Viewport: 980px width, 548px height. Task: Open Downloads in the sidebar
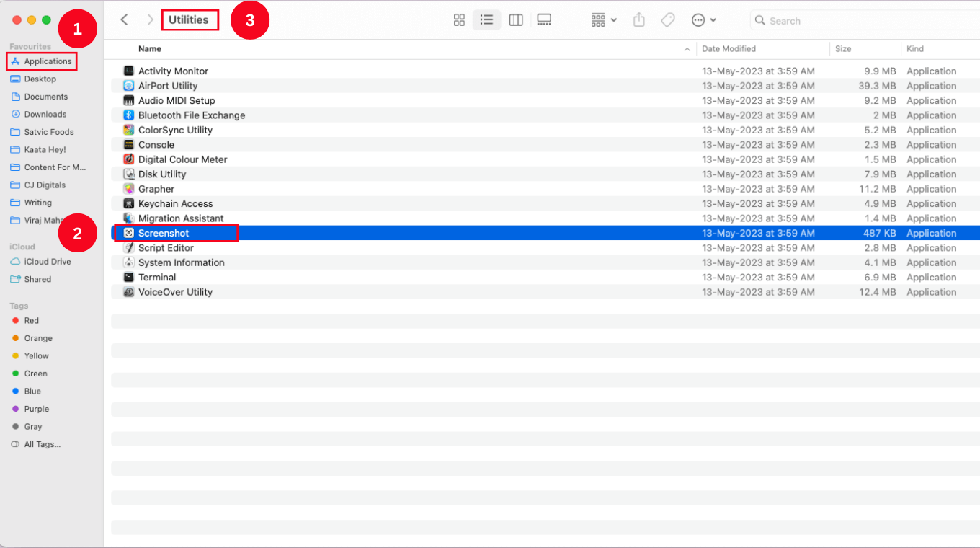point(39,114)
